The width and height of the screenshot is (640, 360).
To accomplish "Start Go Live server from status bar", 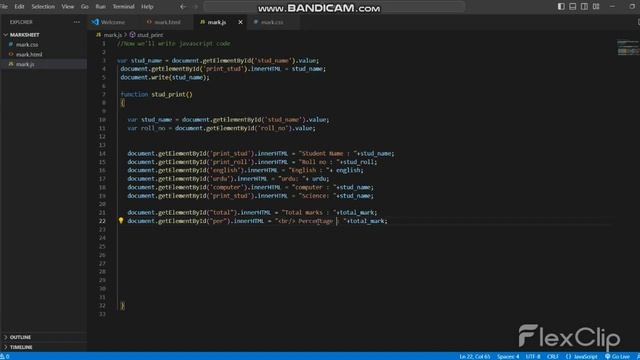I will pos(617,356).
